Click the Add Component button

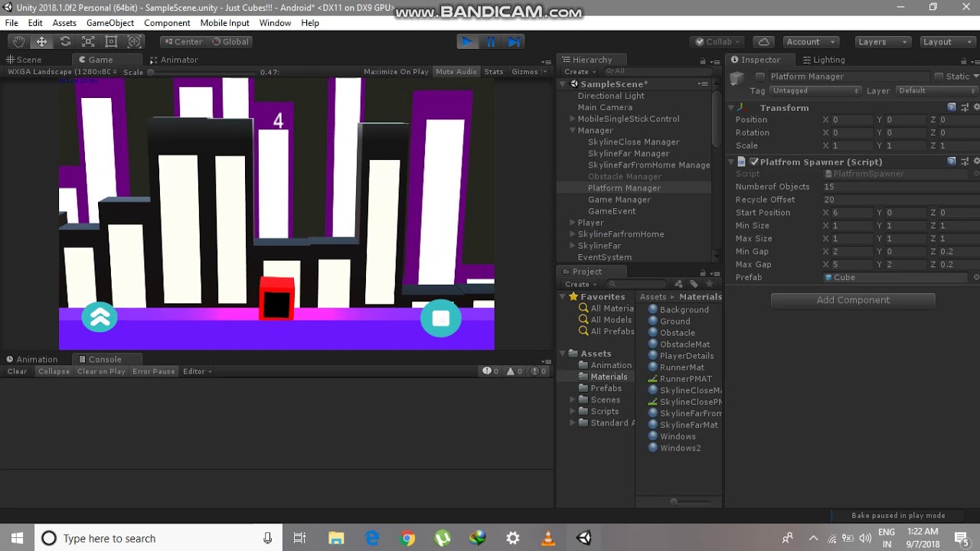852,300
